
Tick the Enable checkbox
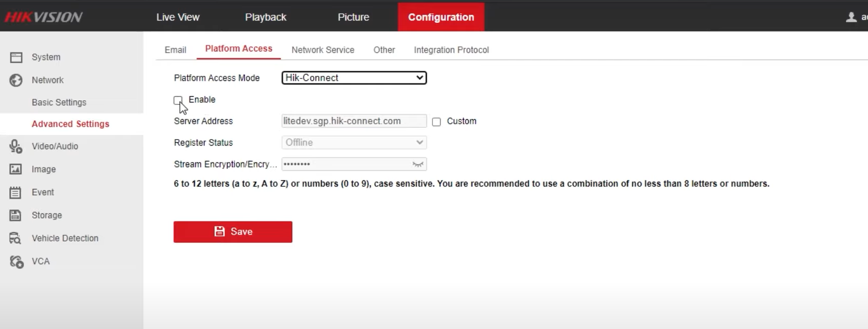coord(178,100)
